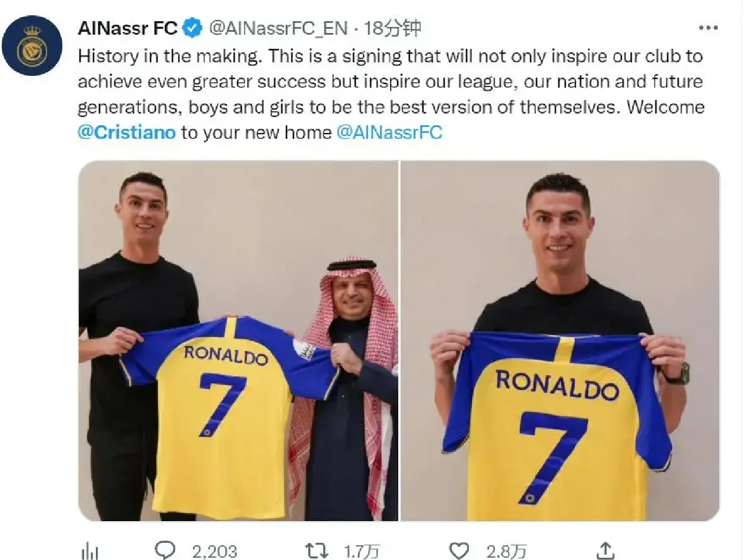The height and width of the screenshot is (560, 753).
Task: Enlarge the right solo jersey photo
Action: tap(559, 341)
